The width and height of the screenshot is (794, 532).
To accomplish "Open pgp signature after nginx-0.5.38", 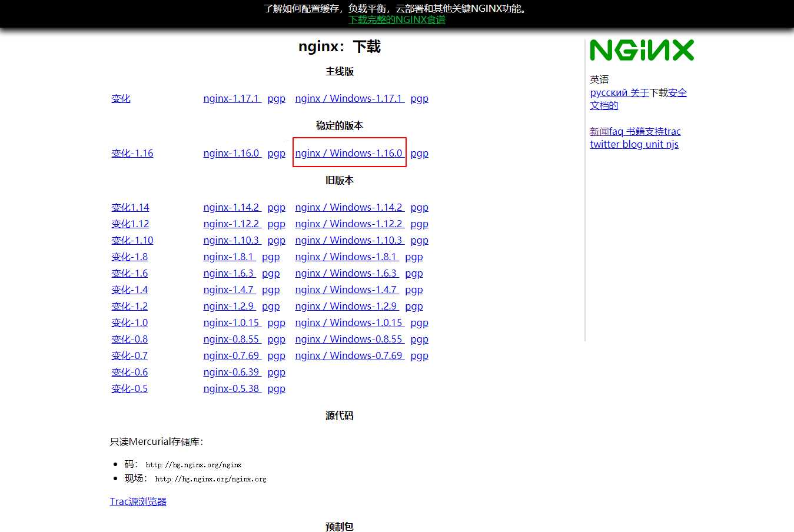I will tap(276, 388).
